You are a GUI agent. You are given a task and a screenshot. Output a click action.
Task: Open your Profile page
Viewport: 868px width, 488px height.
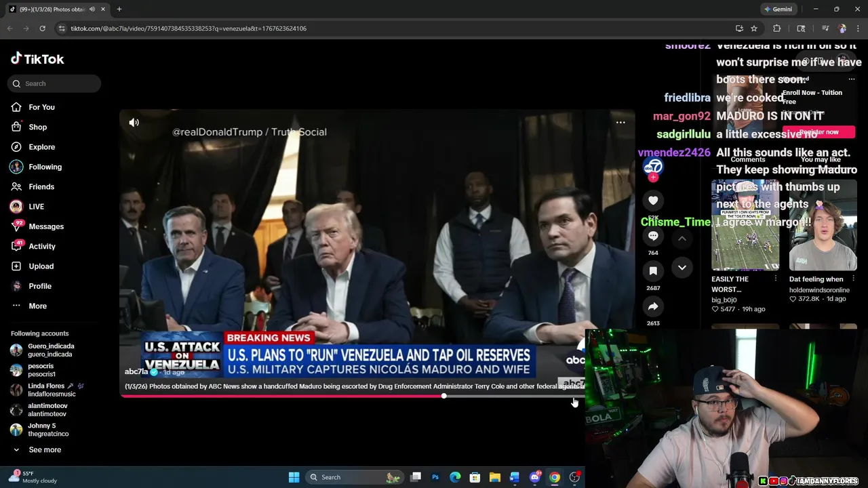point(40,286)
